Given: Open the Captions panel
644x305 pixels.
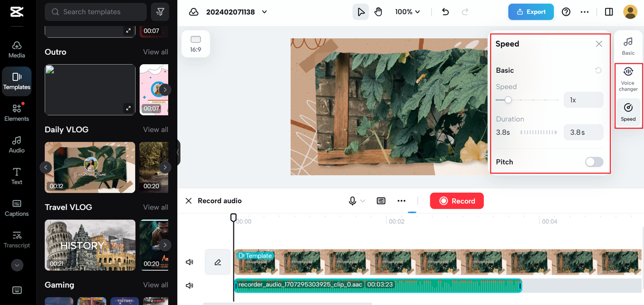Looking at the screenshot, I should click(x=17, y=207).
